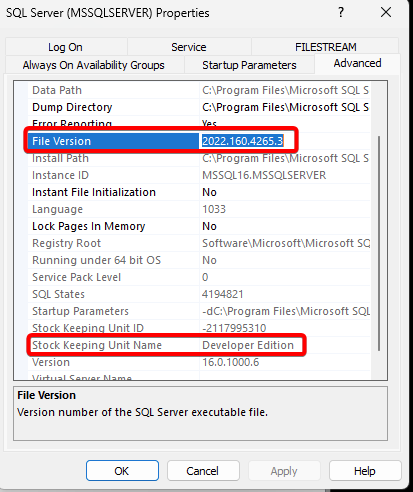
Task: Click the 4194821 SQL States value
Action: click(x=223, y=294)
